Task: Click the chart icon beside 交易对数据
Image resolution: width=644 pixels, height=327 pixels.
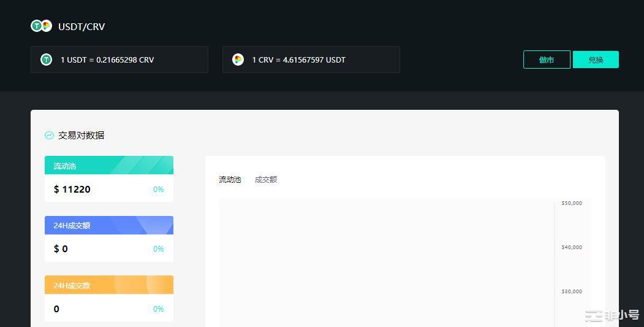Action: coord(49,136)
